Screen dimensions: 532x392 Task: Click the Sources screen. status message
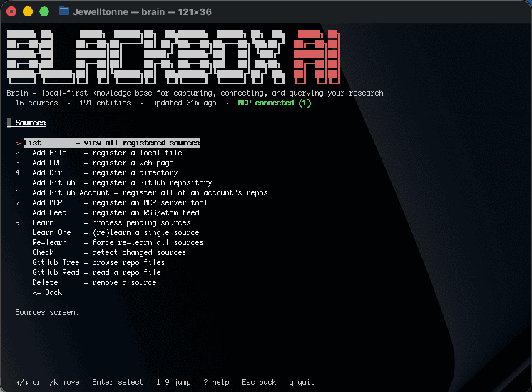pyautogui.click(x=47, y=312)
